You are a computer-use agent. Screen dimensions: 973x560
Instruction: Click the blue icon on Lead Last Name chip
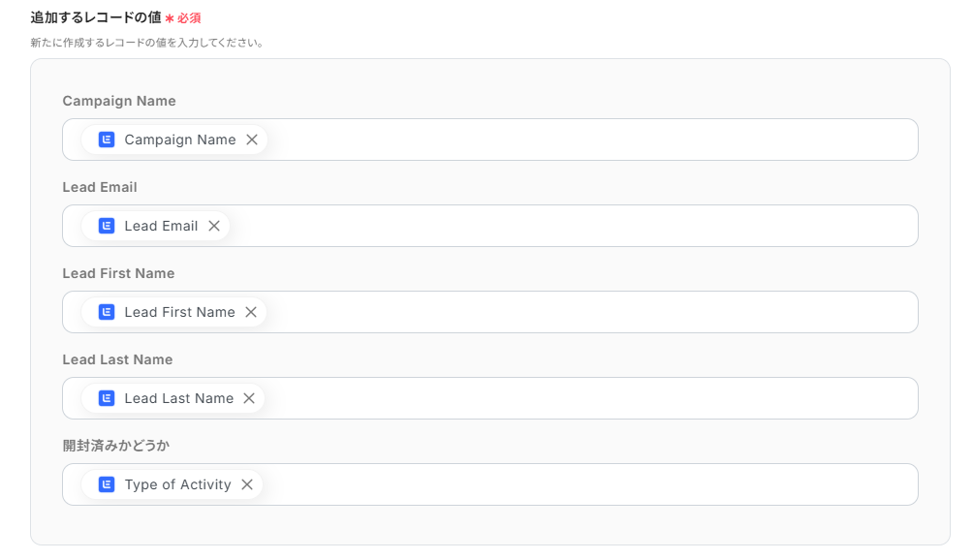click(x=107, y=398)
